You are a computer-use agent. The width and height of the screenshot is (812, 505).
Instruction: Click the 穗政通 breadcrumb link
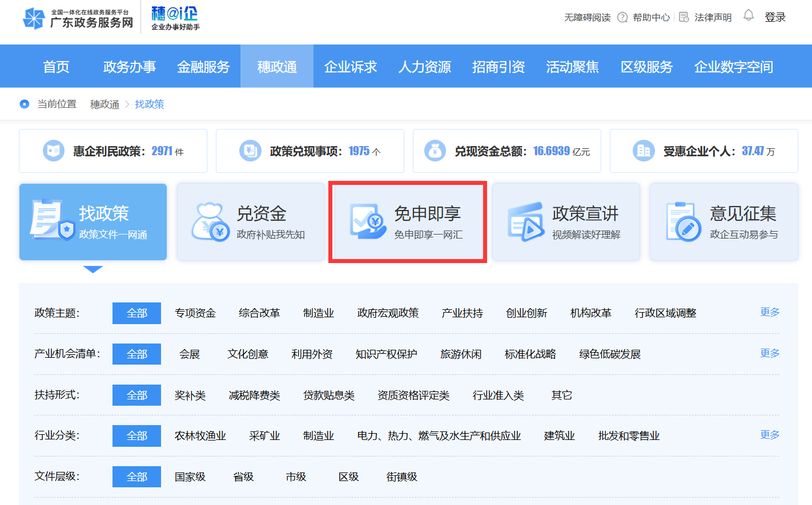pos(104,104)
